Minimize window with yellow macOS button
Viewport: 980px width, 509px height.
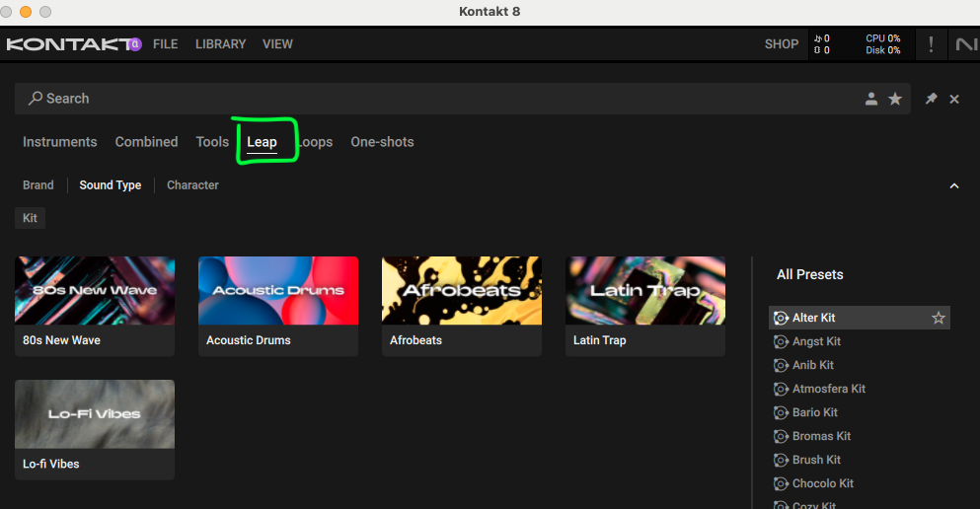point(26,11)
